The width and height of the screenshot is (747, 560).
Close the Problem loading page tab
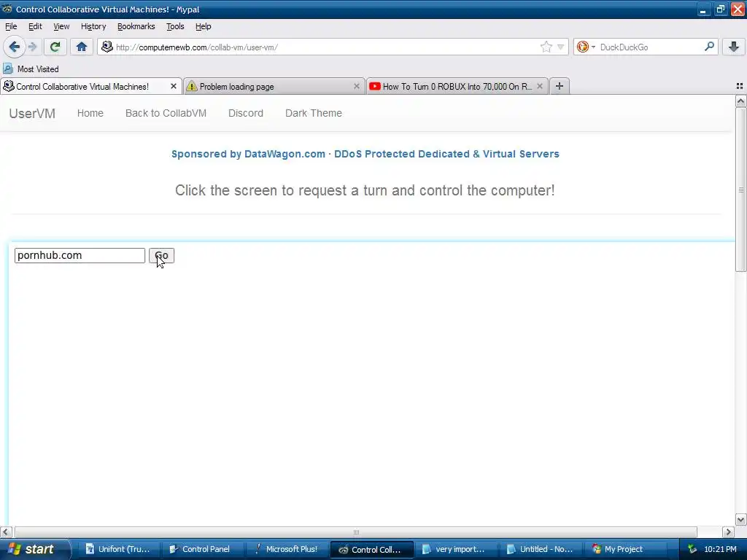pos(356,86)
